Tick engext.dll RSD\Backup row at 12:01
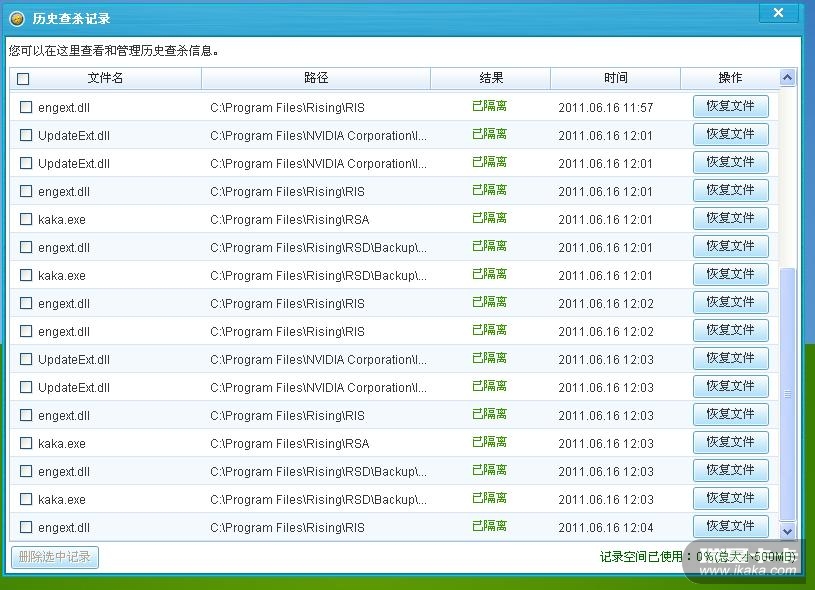 click(x=25, y=247)
